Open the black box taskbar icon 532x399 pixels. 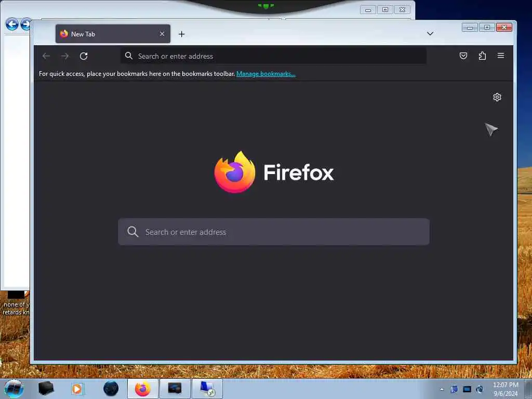pos(46,389)
